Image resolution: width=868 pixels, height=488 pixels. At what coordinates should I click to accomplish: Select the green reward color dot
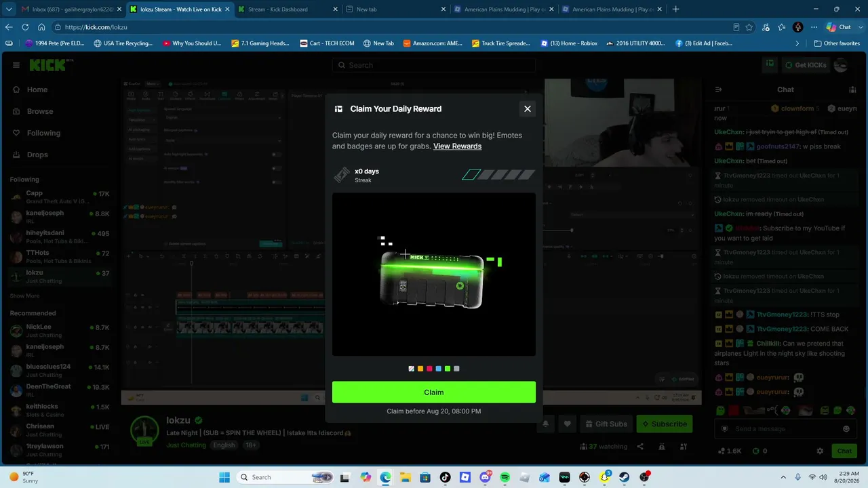point(448,369)
